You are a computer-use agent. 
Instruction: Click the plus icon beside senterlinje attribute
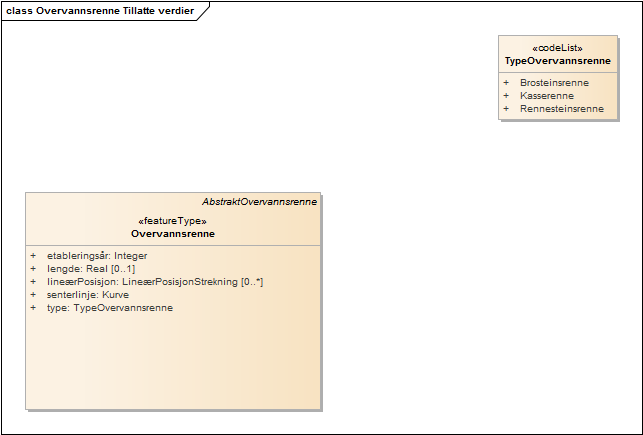[33, 295]
